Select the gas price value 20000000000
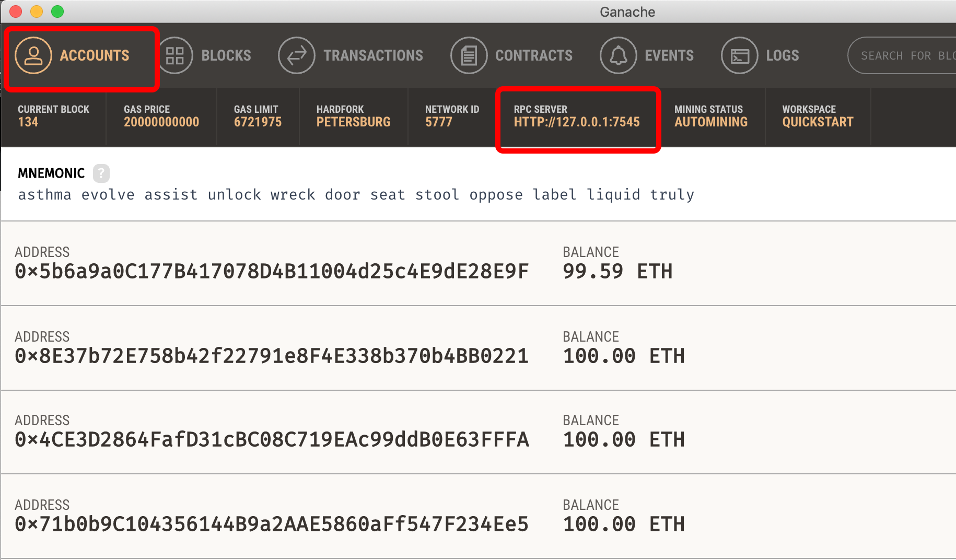Image resolution: width=956 pixels, height=560 pixels. 161,122
